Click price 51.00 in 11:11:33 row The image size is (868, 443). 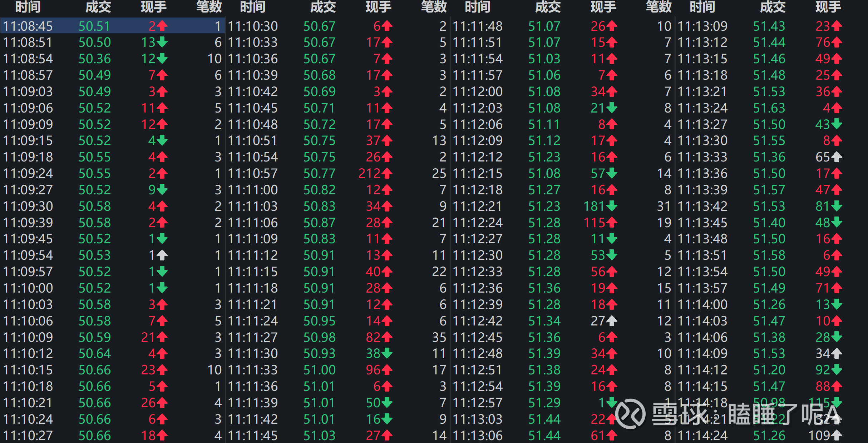[319, 370]
